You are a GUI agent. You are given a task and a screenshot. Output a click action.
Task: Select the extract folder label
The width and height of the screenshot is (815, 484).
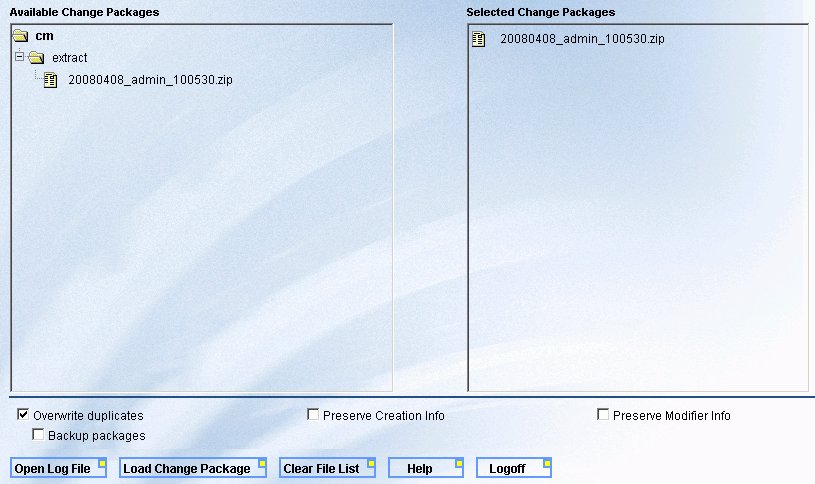(x=70, y=58)
